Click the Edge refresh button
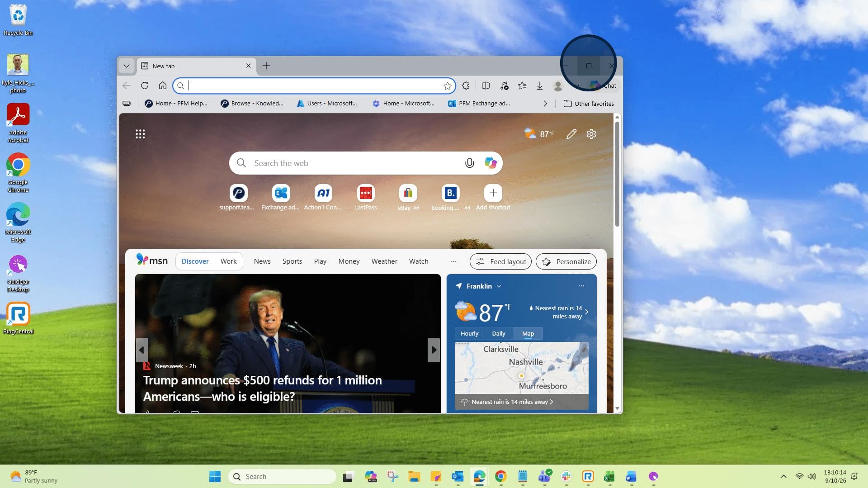Image resolution: width=868 pixels, height=488 pixels. click(145, 85)
